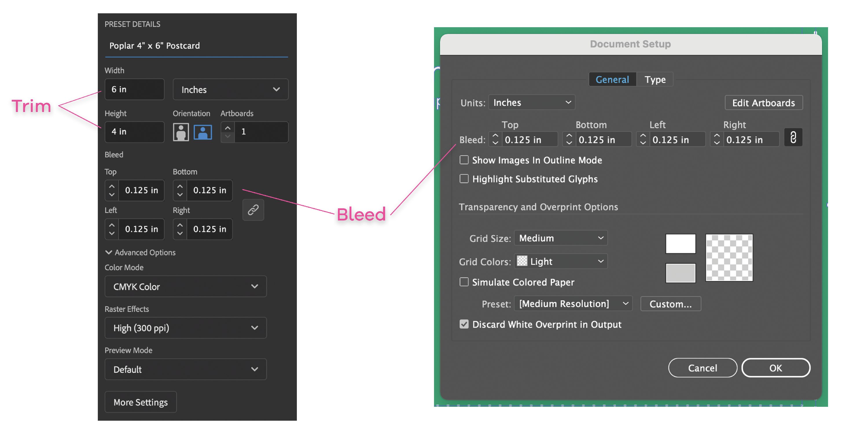The width and height of the screenshot is (868, 434).
Task: Click Custom... button
Action: (x=671, y=304)
